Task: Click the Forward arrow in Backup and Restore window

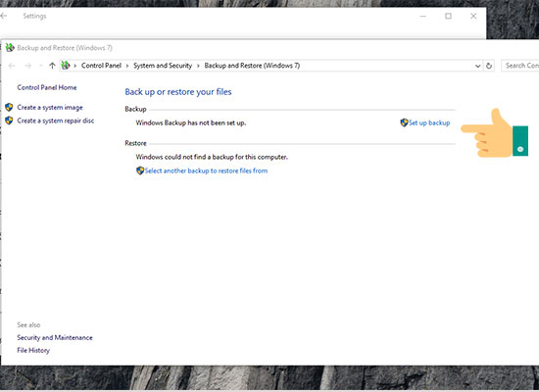Action: coord(28,66)
